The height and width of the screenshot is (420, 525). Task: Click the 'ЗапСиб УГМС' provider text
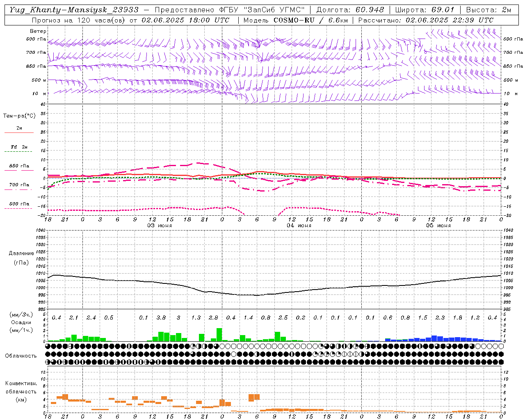[x=274, y=10]
